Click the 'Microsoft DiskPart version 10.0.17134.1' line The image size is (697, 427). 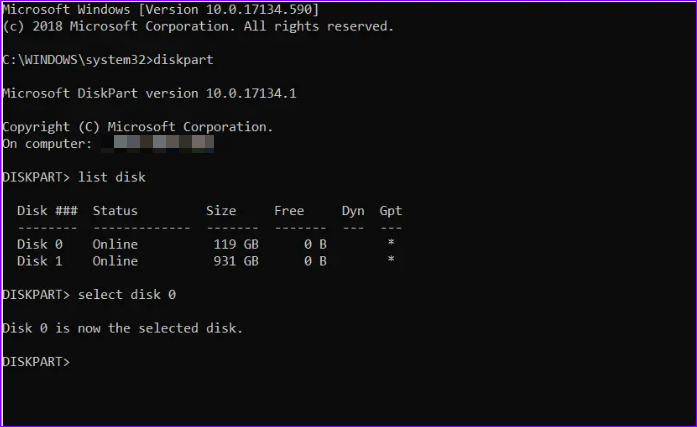149,93
